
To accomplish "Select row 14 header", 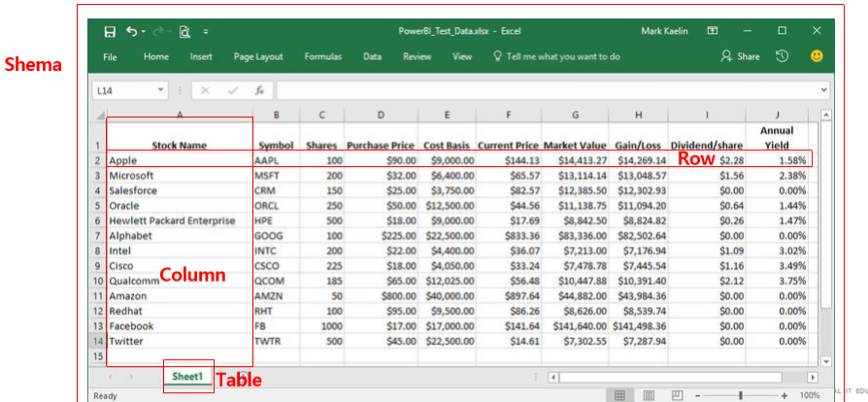I will (97, 341).
